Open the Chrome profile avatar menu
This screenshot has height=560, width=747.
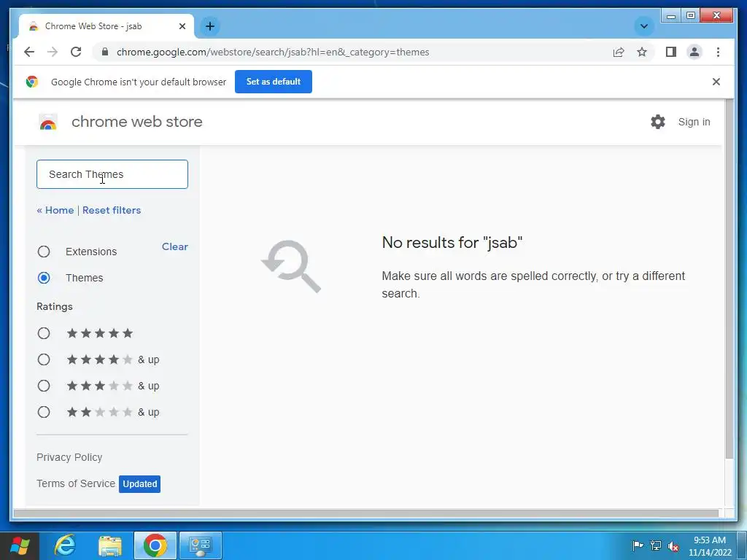pos(694,52)
